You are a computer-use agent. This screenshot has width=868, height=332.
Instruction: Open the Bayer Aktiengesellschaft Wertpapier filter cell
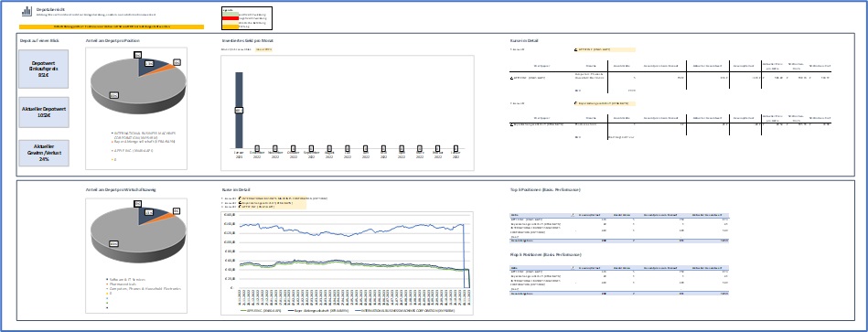click(605, 103)
